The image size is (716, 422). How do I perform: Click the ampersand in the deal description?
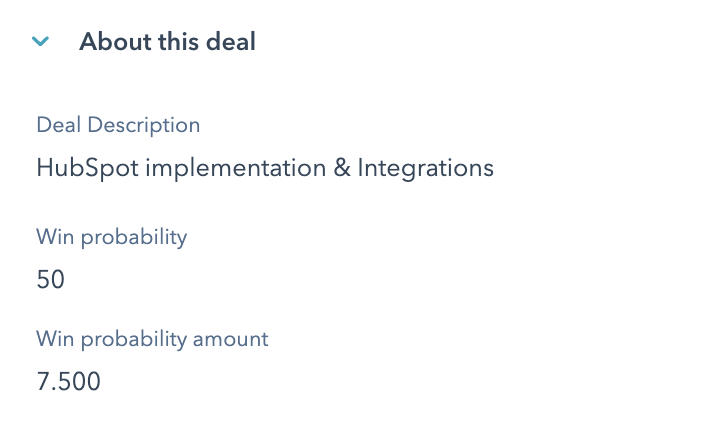tap(341, 168)
